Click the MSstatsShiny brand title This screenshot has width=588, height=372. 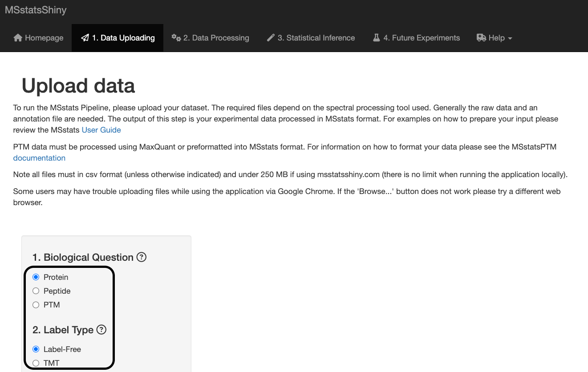36,10
